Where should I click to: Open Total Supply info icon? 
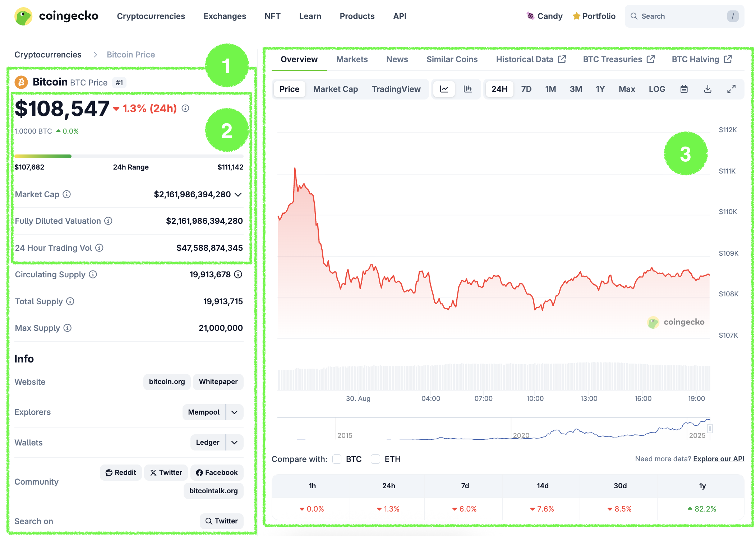click(70, 301)
